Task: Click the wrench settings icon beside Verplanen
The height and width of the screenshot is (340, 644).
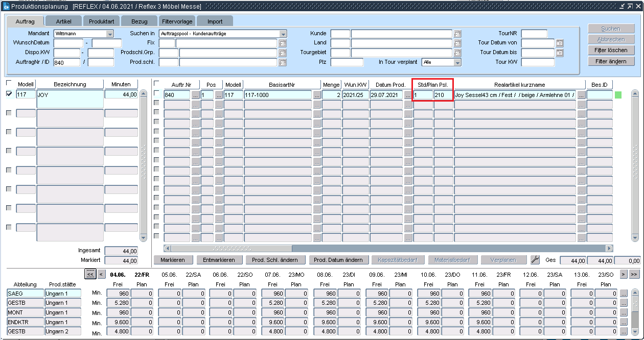Action: click(x=535, y=260)
